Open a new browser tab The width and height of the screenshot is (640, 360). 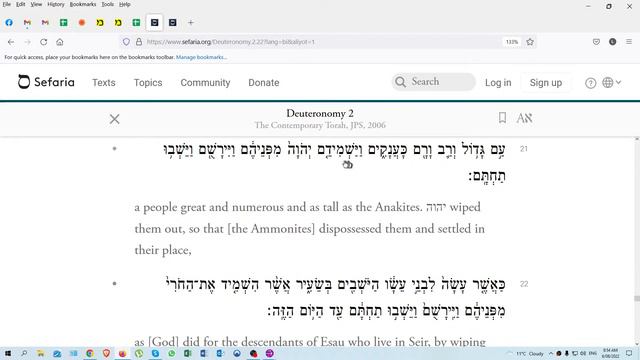click(x=191, y=22)
